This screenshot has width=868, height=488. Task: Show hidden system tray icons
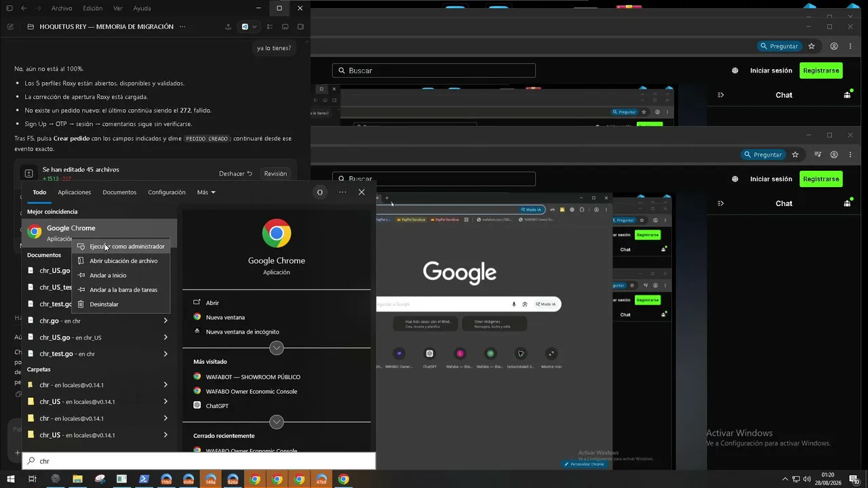[x=785, y=479]
